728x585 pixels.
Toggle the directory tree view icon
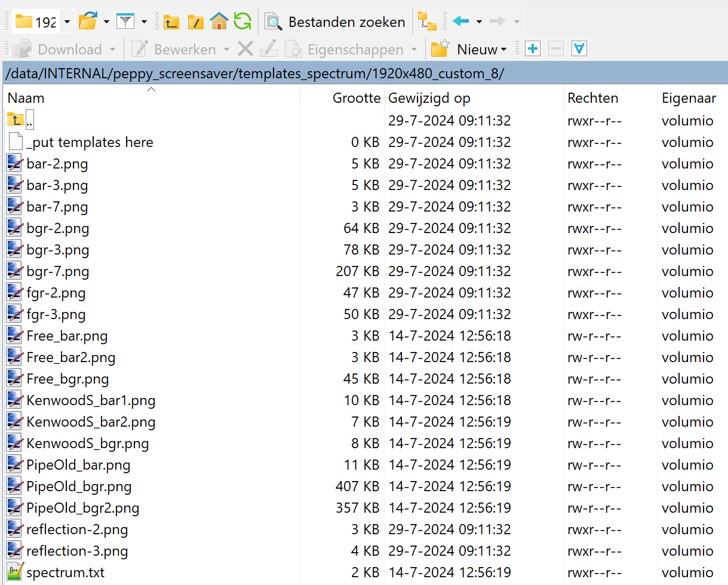coord(427,22)
